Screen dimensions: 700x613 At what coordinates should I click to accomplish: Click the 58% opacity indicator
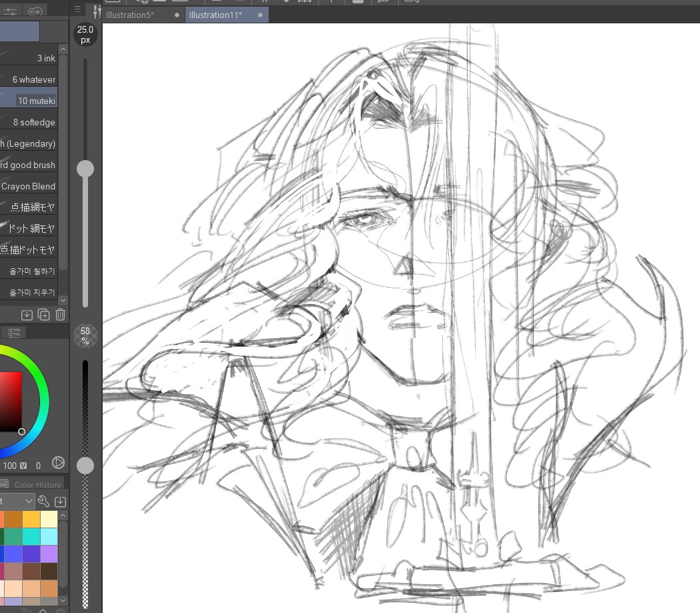click(x=85, y=336)
